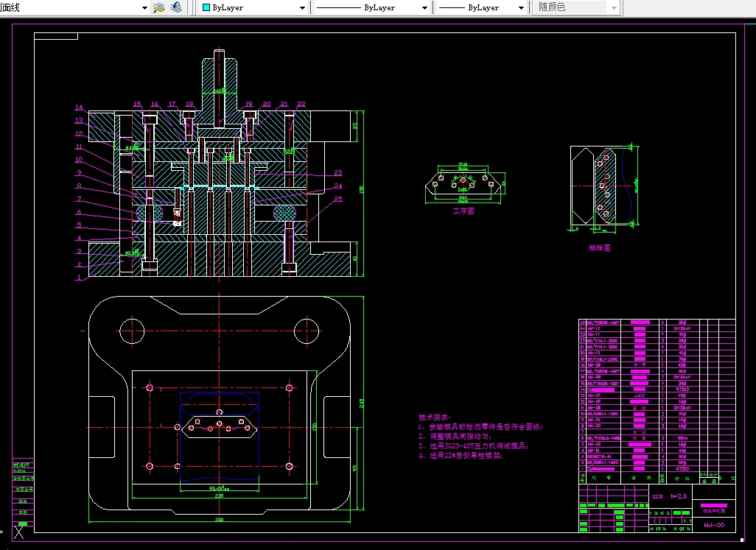Click the cyan ByLayer color swatch
The height and width of the screenshot is (550, 756).
pos(206,7)
